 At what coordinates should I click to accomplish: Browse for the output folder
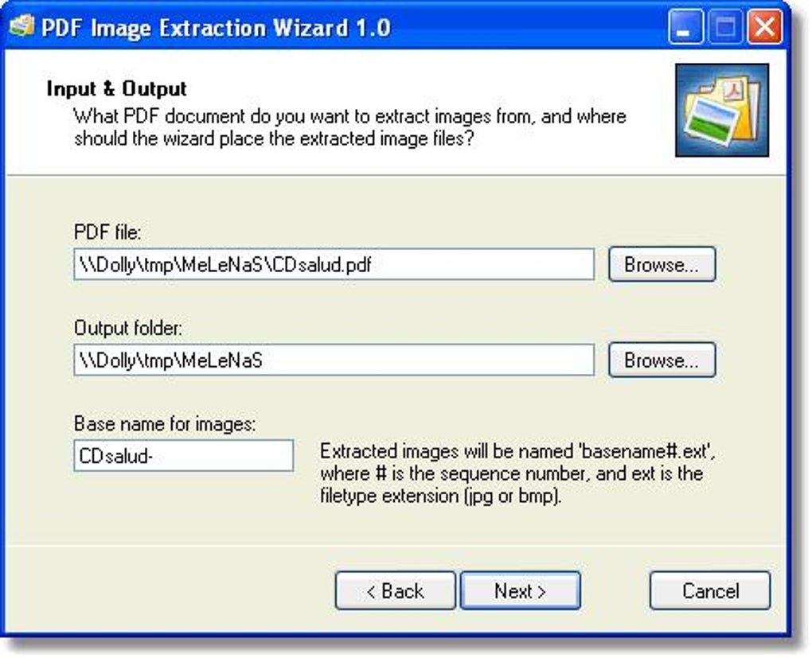click(x=662, y=360)
